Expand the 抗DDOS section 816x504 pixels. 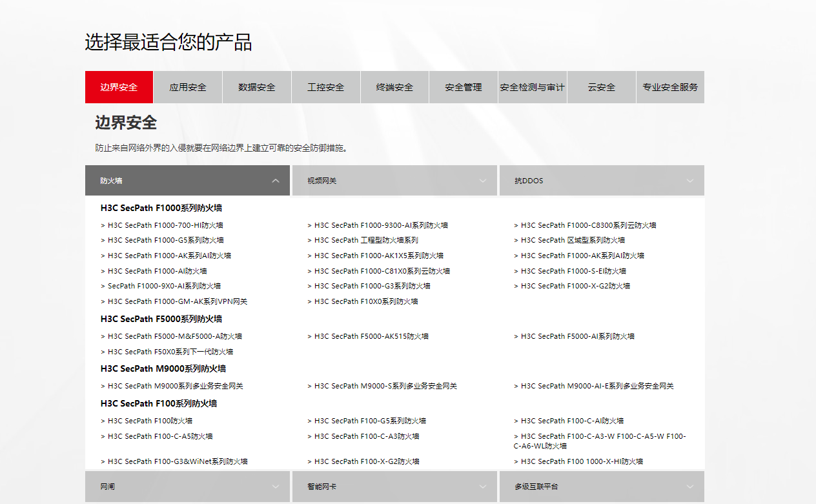click(x=602, y=181)
